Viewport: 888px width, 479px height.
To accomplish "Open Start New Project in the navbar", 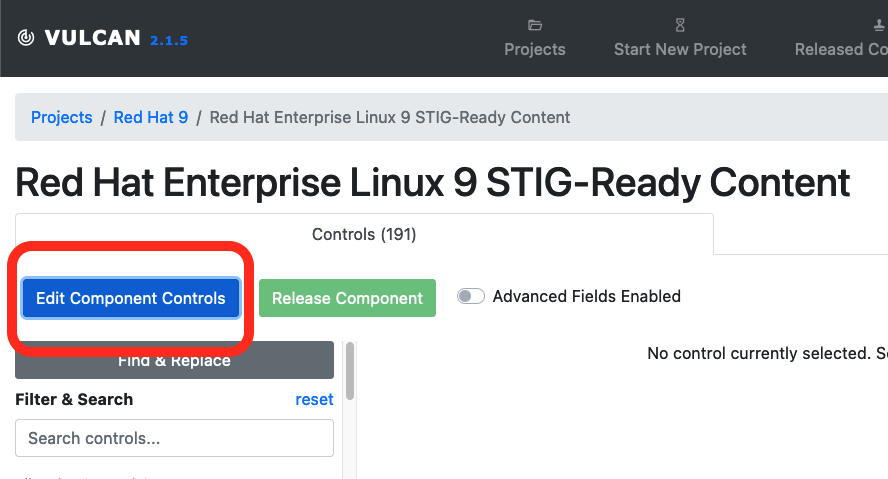I will (x=680, y=49).
